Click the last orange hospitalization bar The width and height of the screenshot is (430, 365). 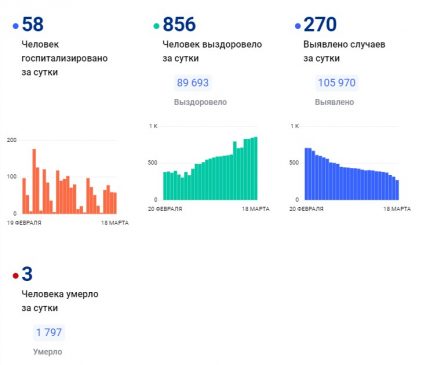(x=115, y=203)
